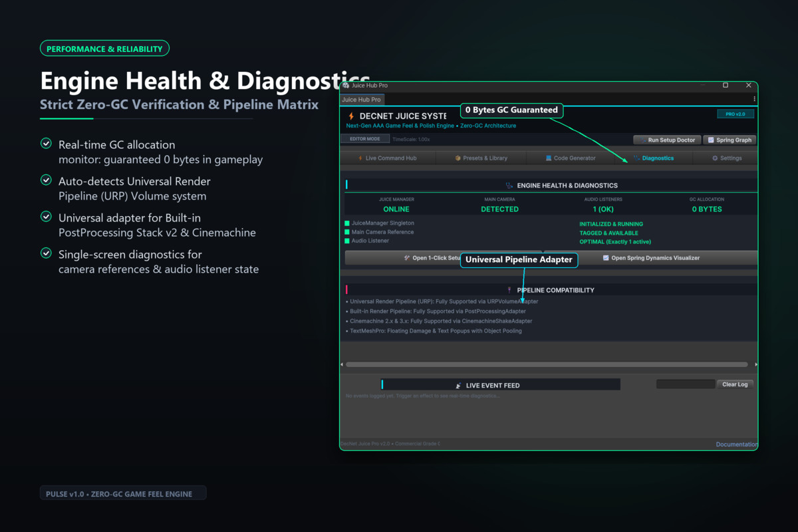Image resolution: width=798 pixels, height=532 pixels.
Task: Click the TextMeshPro Floating Damage line
Action: [x=434, y=331]
